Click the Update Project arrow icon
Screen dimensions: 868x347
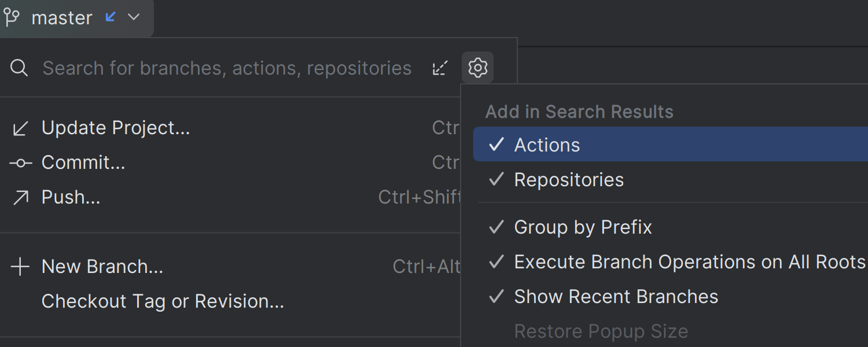pyautogui.click(x=20, y=128)
